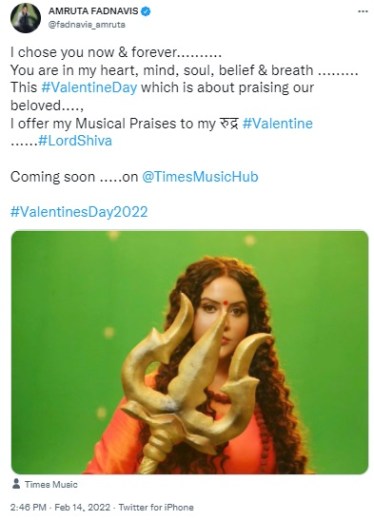This screenshot has width=374, height=520.
Task: Follow the #ValentineDay hashtag
Action: (x=89, y=88)
